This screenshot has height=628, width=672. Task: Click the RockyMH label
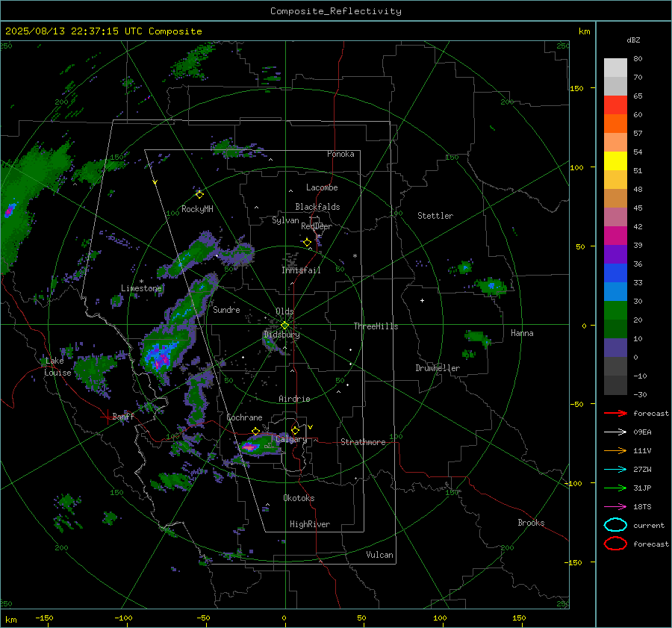coord(197,209)
